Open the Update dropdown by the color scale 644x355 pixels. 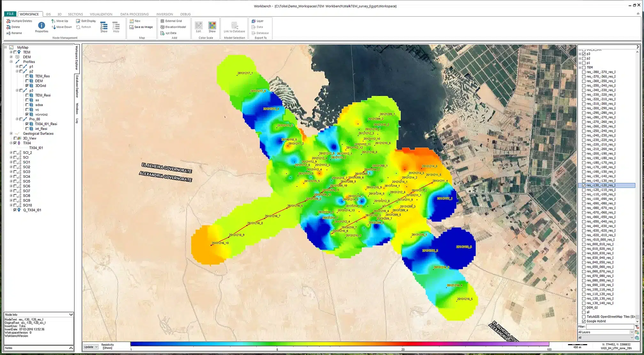[x=91, y=347]
